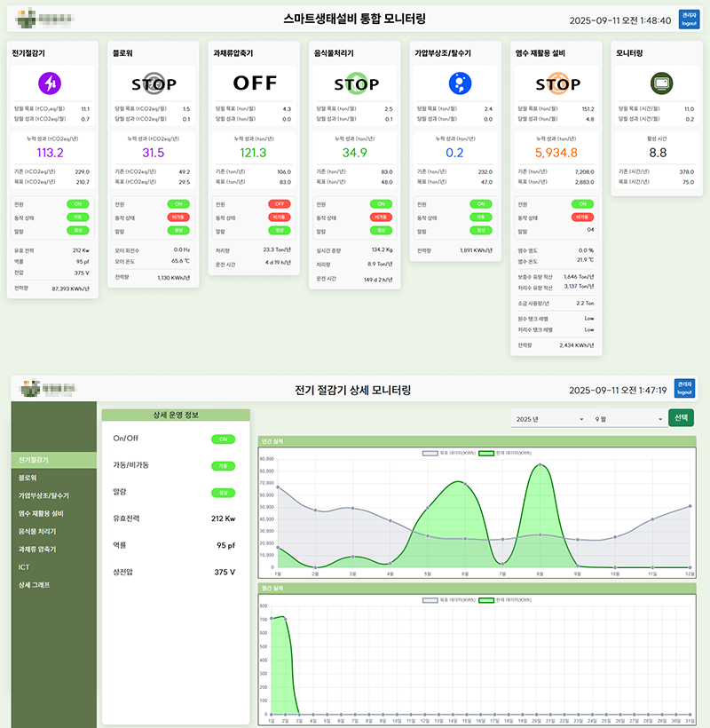
Task: Click the green STOP icon on 음식물처리기 card
Action: coord(356,84)
